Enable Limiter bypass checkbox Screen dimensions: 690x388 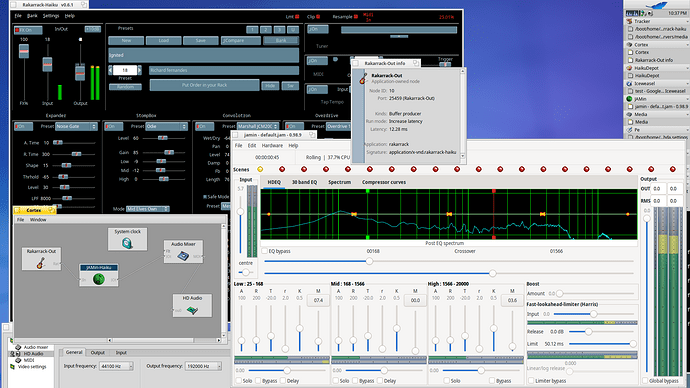click(531, 381)
